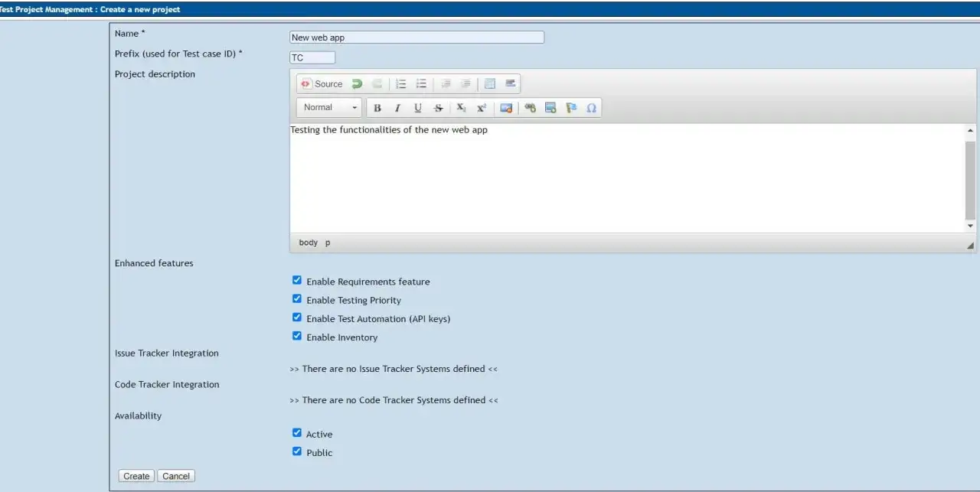This screenshot has height=492, width=980.
Task: Click the Create button
Action: coord(136,476)
